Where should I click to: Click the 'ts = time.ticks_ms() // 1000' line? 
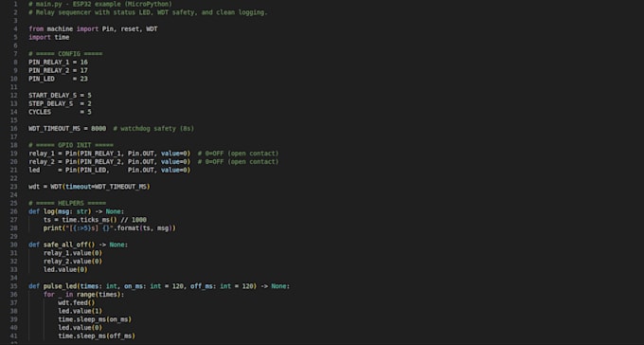point(95,220)
